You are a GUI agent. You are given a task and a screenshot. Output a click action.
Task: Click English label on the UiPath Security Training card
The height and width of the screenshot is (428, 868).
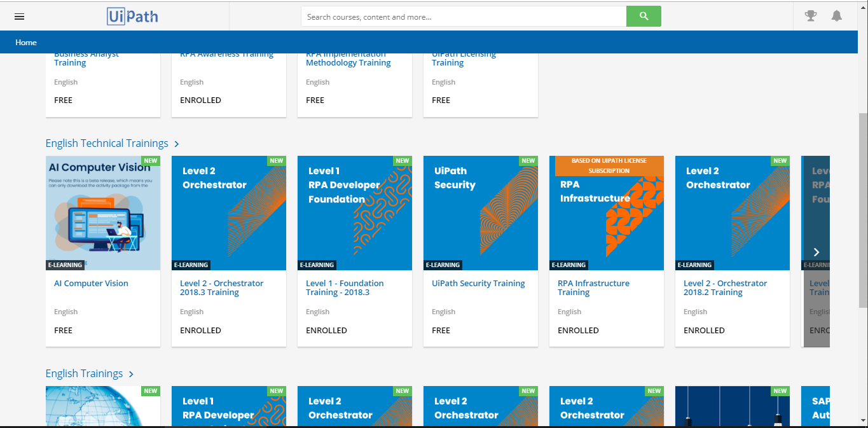pos(444,312)
